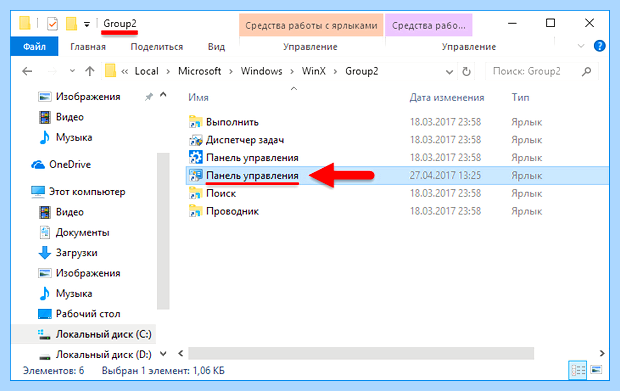Click the Загрузки download arrow icon

pos(45,253)
